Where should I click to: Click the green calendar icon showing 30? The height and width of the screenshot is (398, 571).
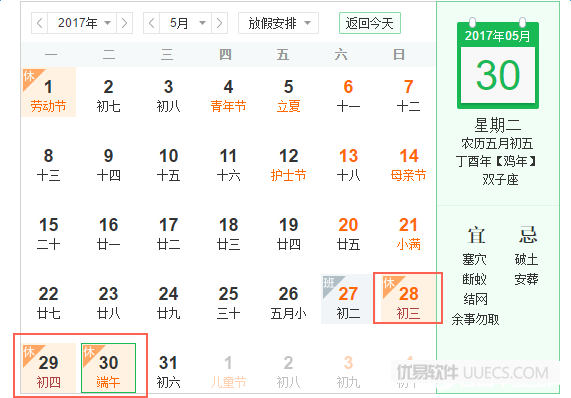(x=498, y=65)
